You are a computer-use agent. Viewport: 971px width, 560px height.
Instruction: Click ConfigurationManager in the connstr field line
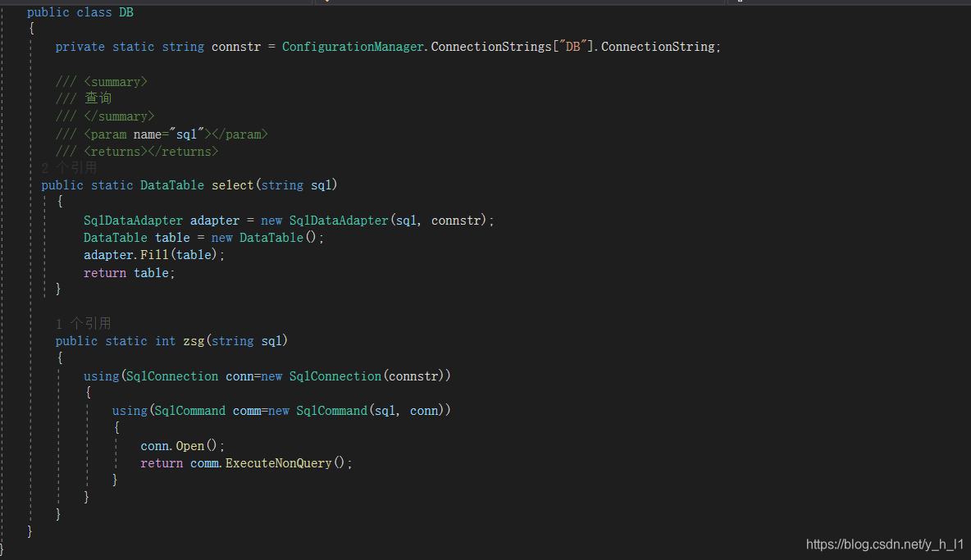(353, 47)
